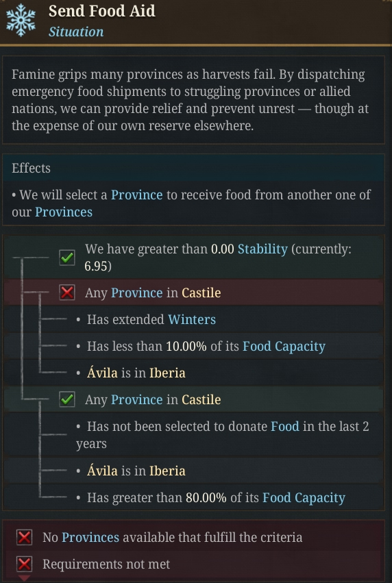Open the Winters keyword link
Screen dimensions: 392x583
[192, 319]
